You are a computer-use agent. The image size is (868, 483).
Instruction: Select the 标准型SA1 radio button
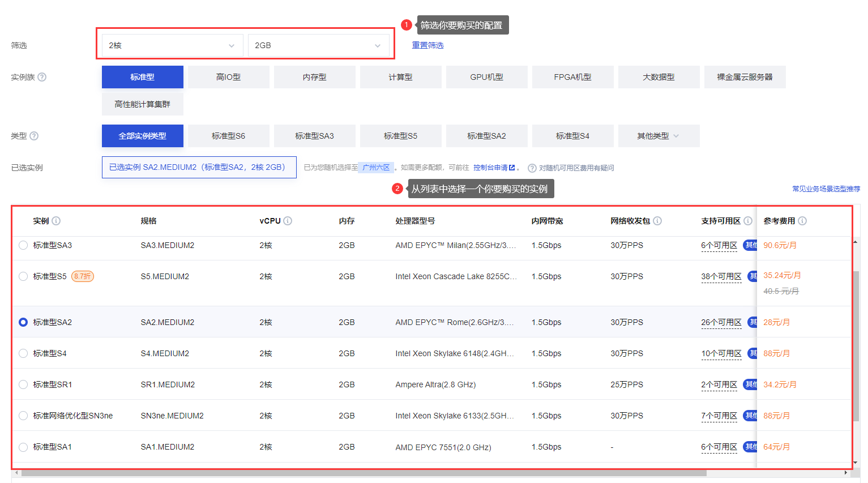pos(23,447)
